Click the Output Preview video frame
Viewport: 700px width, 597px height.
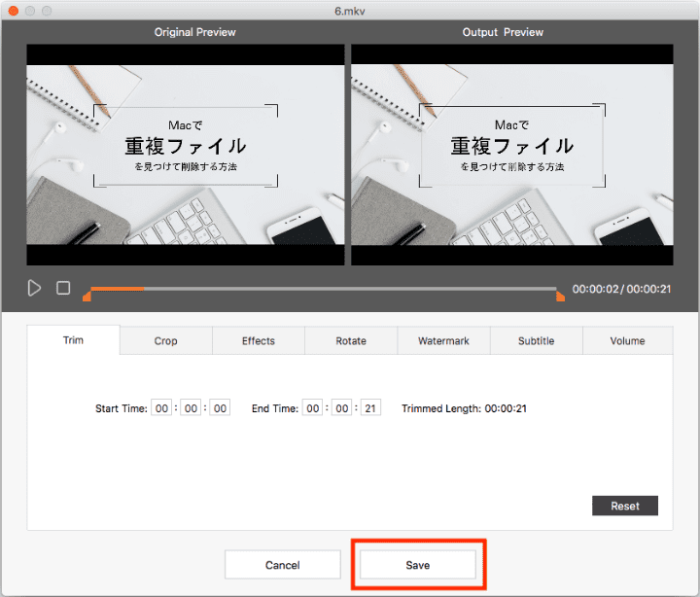(x=511, y=155)
